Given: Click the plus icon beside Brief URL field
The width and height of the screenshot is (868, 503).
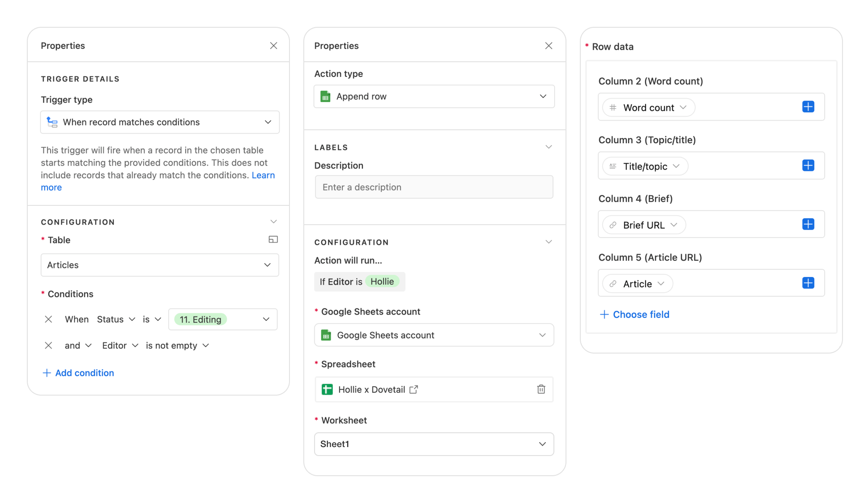Looking at the screenshot, I should tap(808, 224).
